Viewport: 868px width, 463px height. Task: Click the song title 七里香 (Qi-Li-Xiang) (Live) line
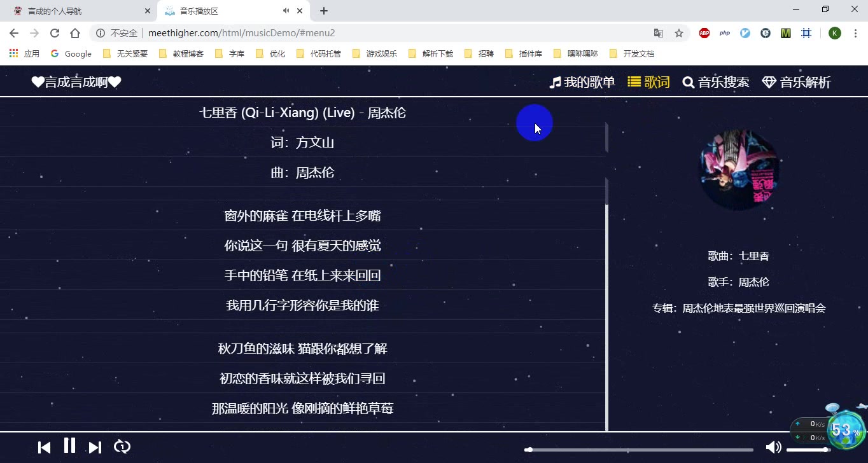(x=302, y=113)
